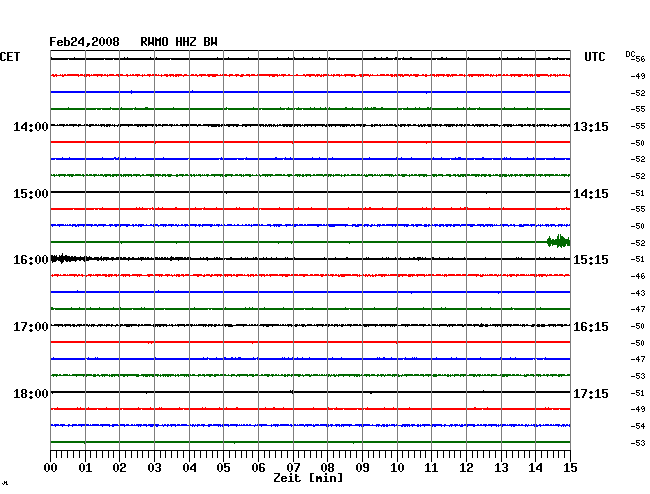This screenshot has height=494, width=650.
Task: Click the -54 DC offset value
Action: [x=638, y=426]
